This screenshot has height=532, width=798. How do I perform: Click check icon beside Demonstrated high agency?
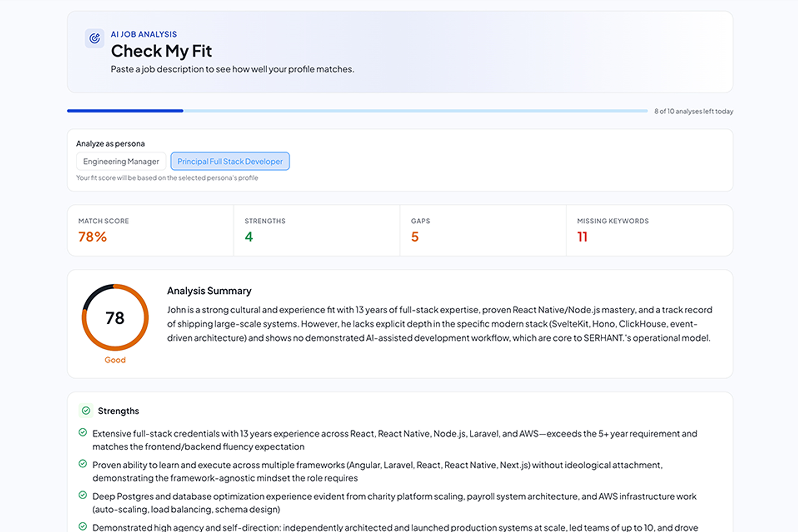[x=83, y=526]
